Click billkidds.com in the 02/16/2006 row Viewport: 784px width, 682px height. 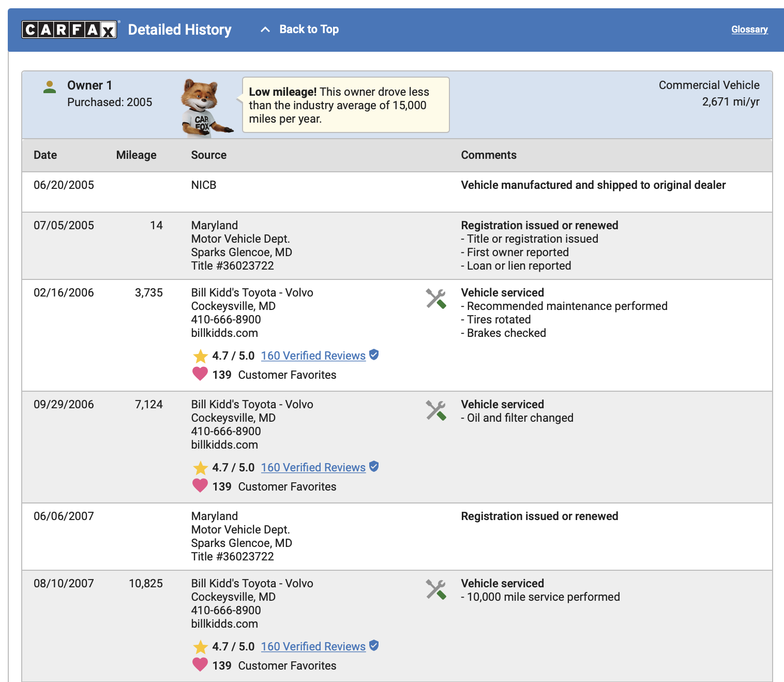224,333
